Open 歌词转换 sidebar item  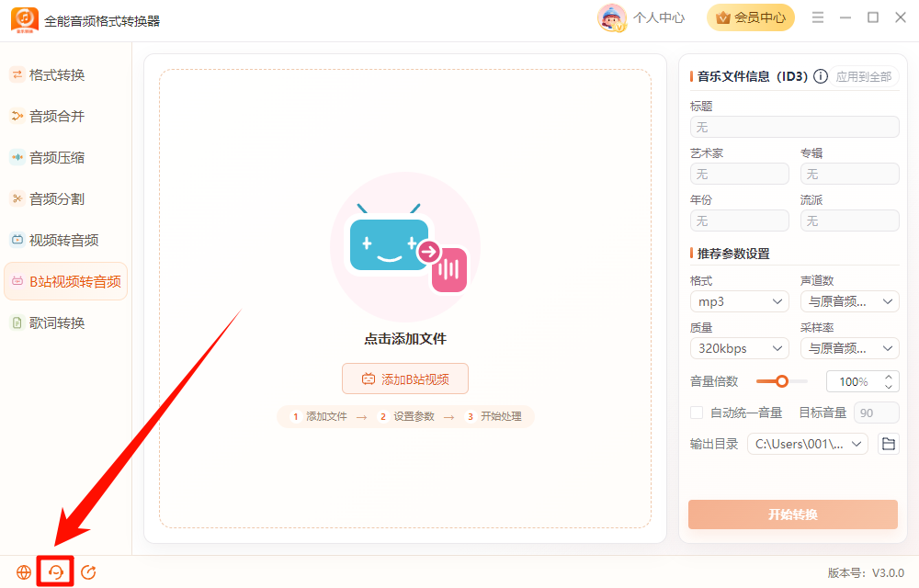(65, 322)
